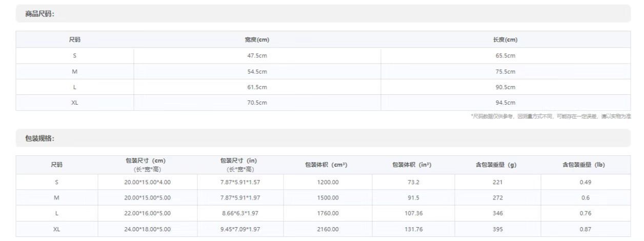Click the cubic inch value 73.2
644x241 pixels.
pyautogui.click(x=413, y=182)
